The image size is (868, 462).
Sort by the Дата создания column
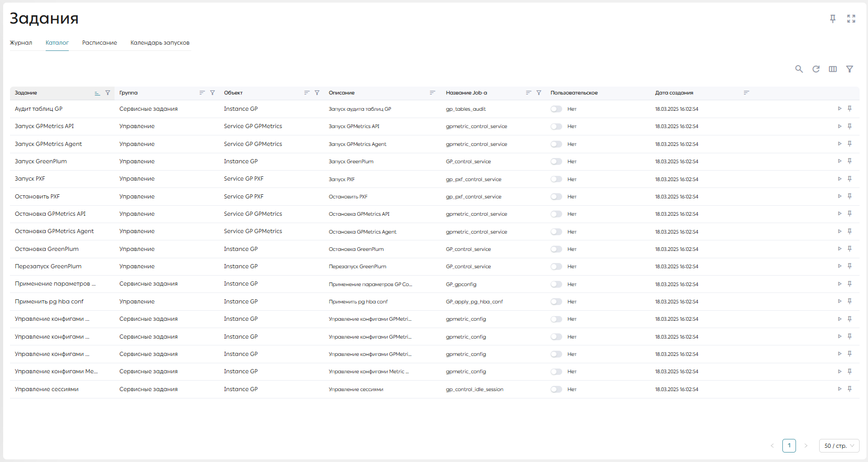[746, 93]
